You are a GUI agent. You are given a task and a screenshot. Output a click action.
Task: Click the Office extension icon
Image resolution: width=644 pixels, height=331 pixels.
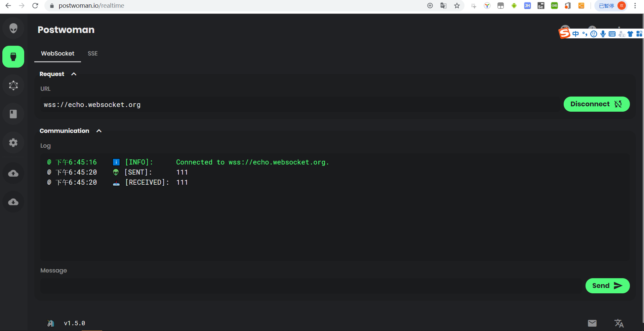[x=568, y=6]
